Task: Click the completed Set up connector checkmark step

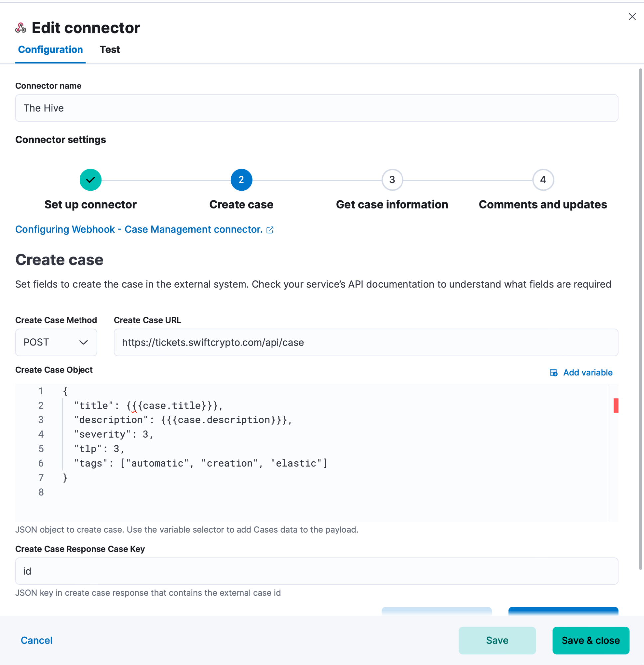Action: 90,180
